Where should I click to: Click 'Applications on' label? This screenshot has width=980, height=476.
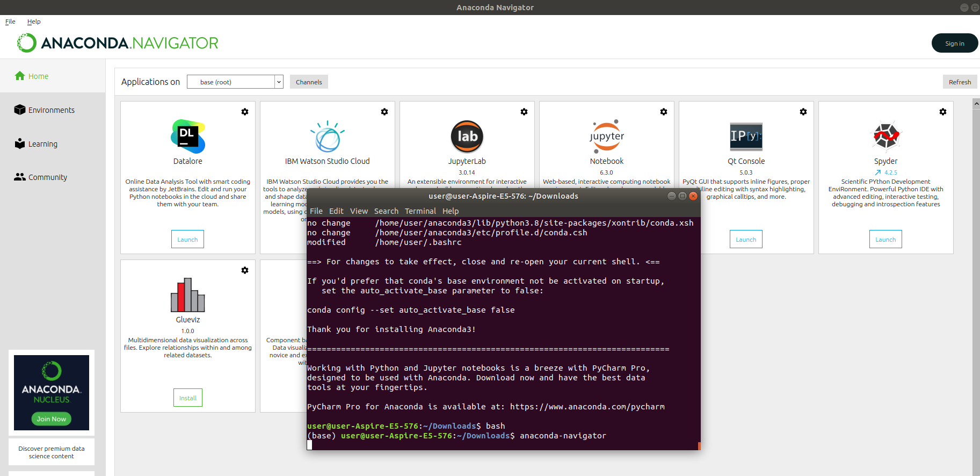click(150, 82)
